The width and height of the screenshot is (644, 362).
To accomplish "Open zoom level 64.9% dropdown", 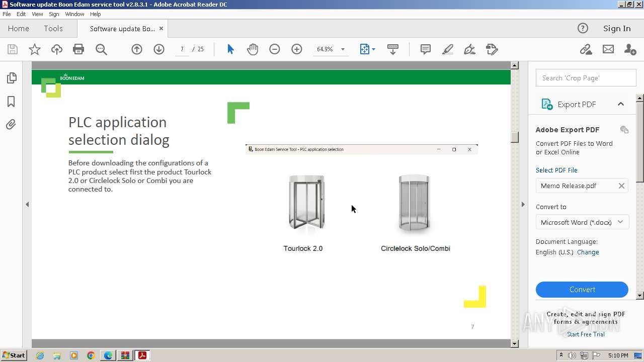I will click(343, 49).
